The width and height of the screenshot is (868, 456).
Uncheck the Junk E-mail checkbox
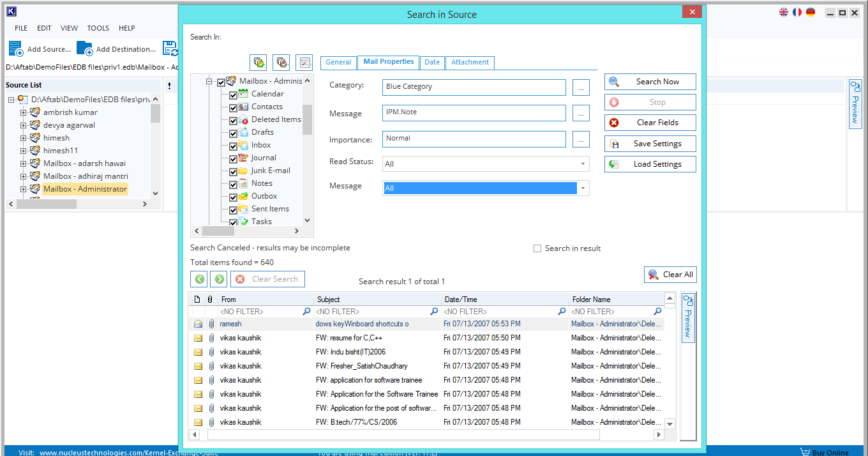(233, 171)
